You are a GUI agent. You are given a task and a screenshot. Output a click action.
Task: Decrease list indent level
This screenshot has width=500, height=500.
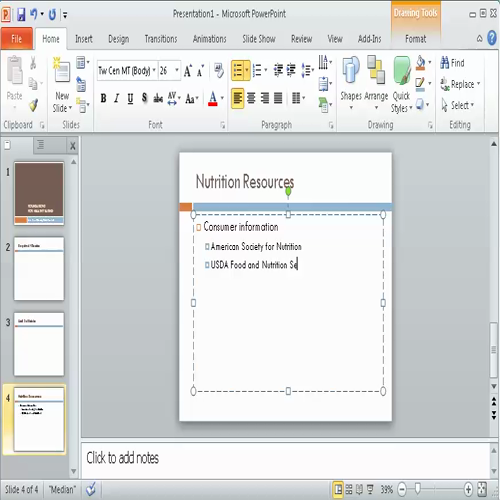(x=278, y=70)
